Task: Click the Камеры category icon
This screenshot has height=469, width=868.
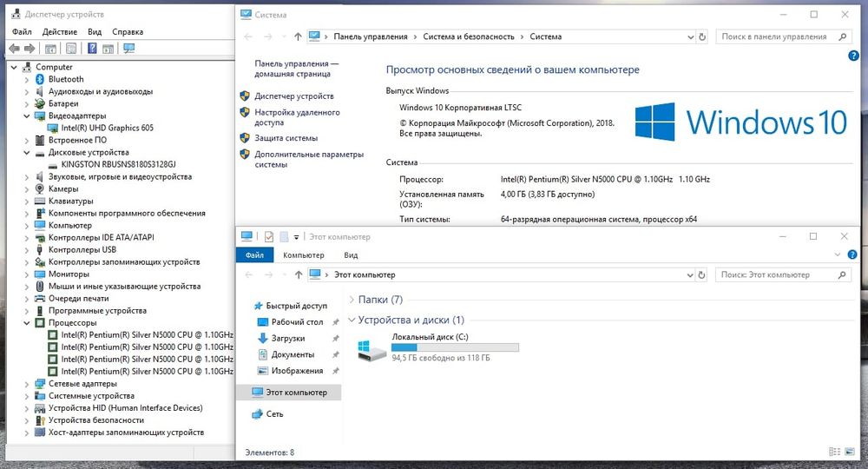Action: (x=39, y=188)
